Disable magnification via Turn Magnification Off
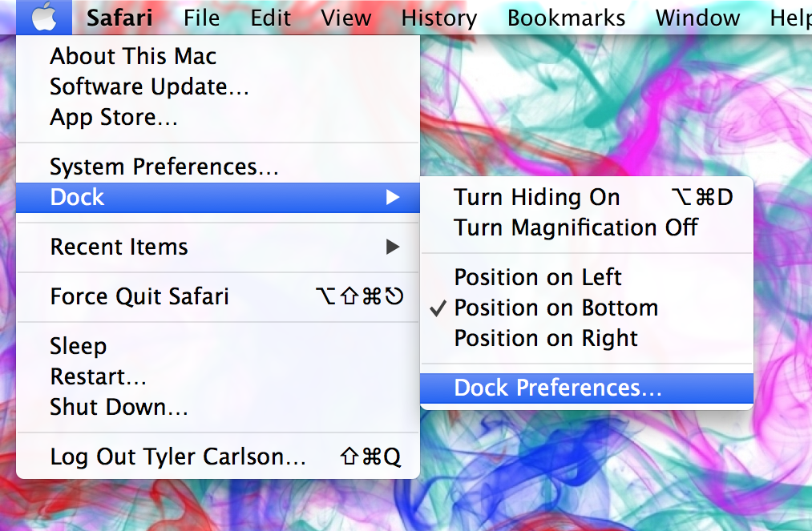 coord(575,227)
